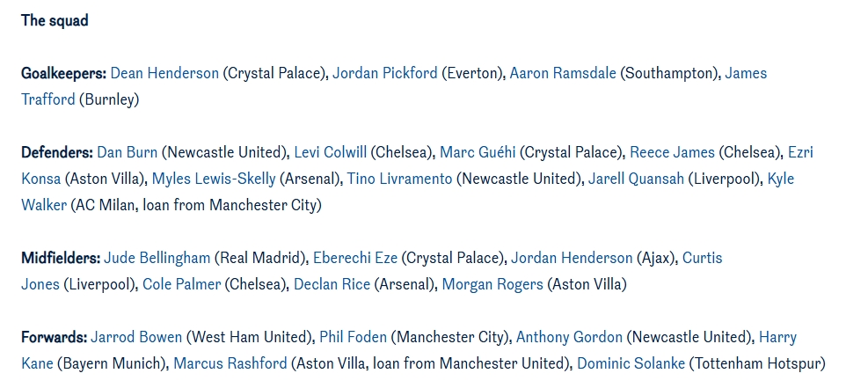868x388 pixels.
Task: Open the Jordan Pickford link
Action: coord(384,73)
